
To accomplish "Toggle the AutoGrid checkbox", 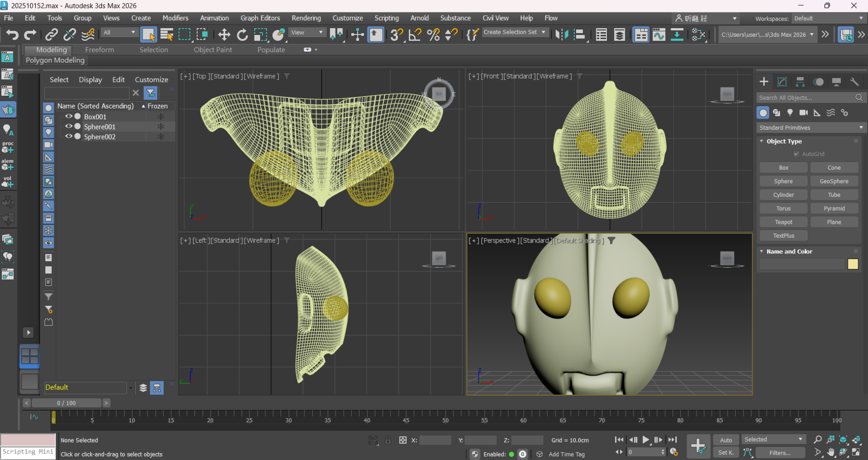I will [x=796, y=154].
